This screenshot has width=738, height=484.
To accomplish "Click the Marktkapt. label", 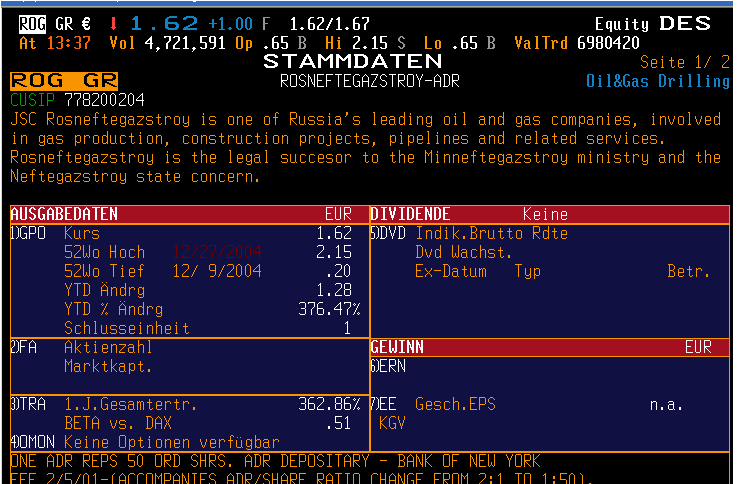I will [108, 366].
